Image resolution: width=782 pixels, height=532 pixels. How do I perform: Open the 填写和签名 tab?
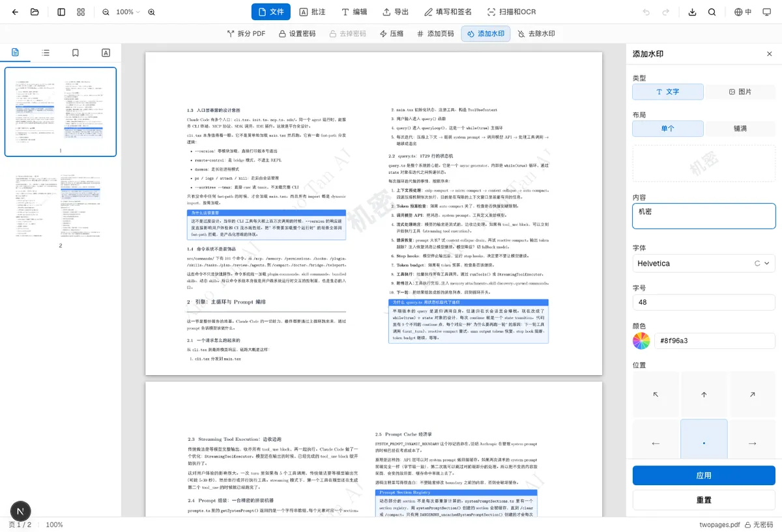click(x=447, y=12)
